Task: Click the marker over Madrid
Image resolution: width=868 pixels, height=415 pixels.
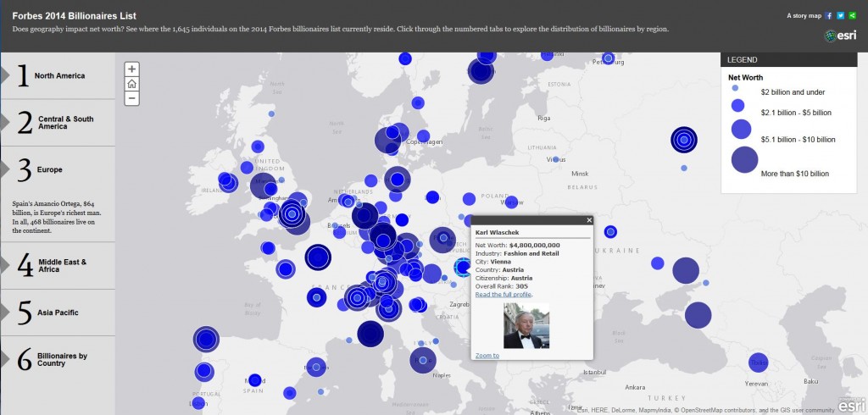Action: 254,380
